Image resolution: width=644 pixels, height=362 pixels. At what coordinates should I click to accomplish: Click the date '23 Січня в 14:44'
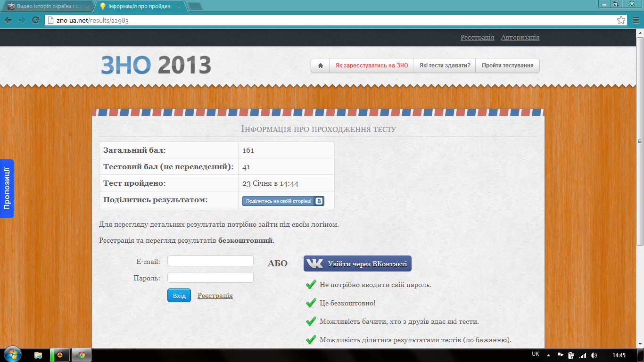click(270, 183)
